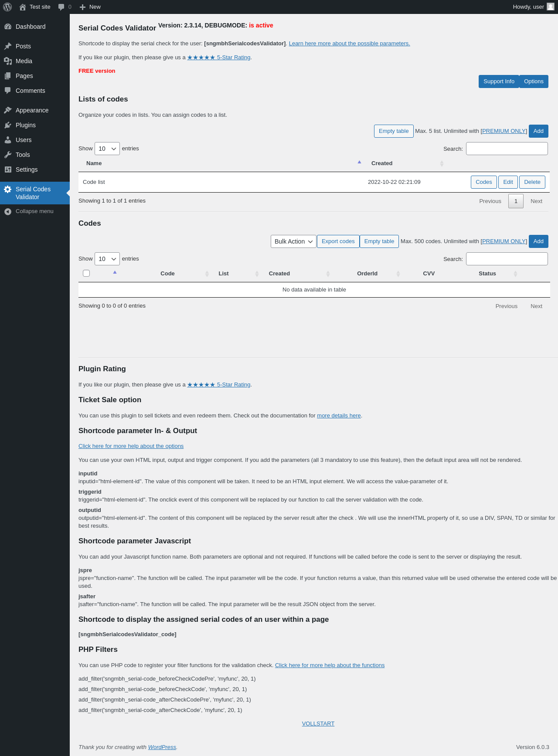
Task: Click Next in Lists of codes pagination
Action: click(536, 201)
